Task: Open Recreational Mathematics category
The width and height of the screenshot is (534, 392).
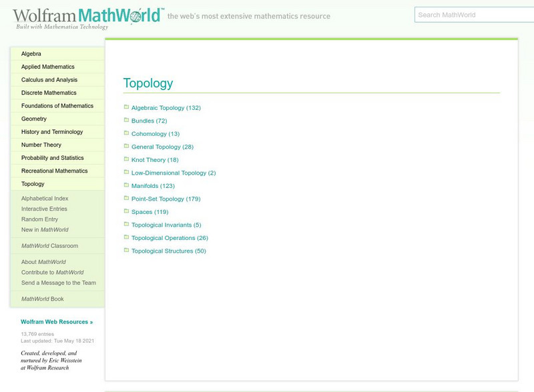Action: [57, 171]
